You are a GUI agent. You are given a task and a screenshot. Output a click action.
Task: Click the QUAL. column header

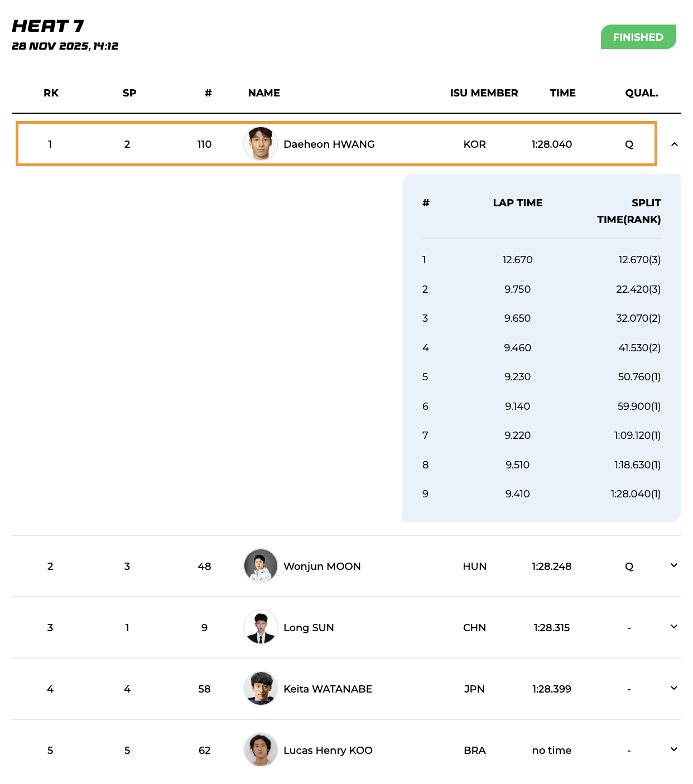point(641,93)
